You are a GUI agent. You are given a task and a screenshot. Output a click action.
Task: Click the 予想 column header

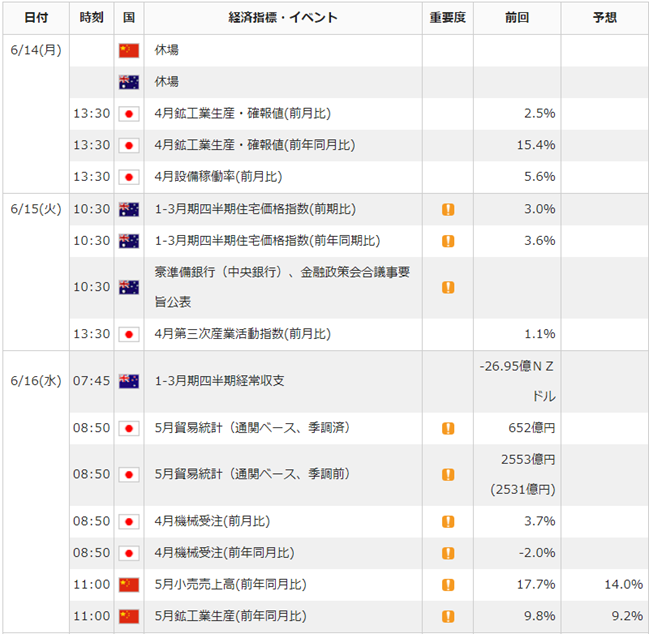[x=605, y=18]
